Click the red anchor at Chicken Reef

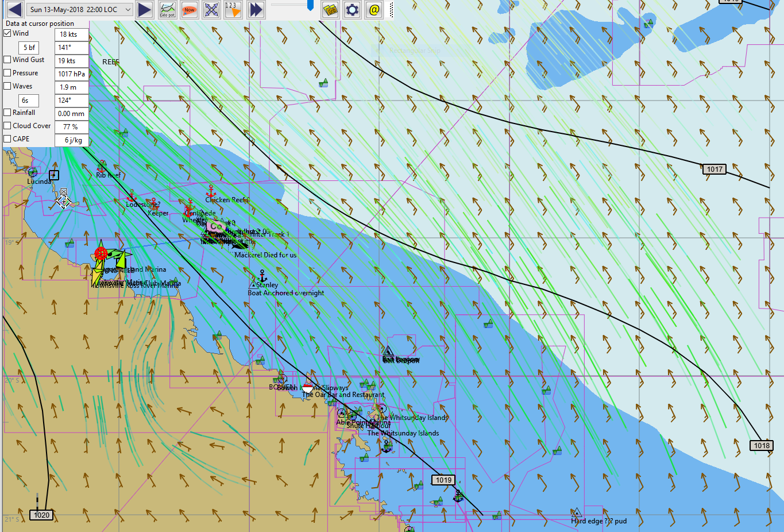[211, 191]
